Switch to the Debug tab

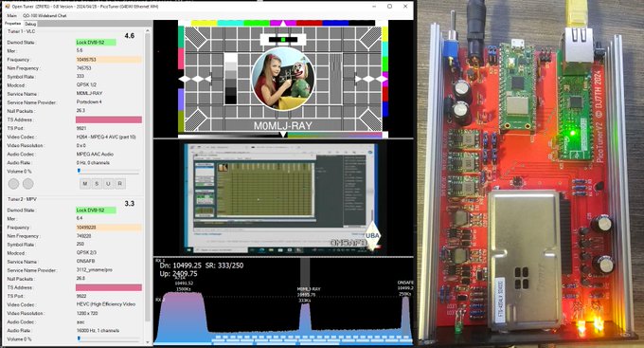(x=30, y=24)
